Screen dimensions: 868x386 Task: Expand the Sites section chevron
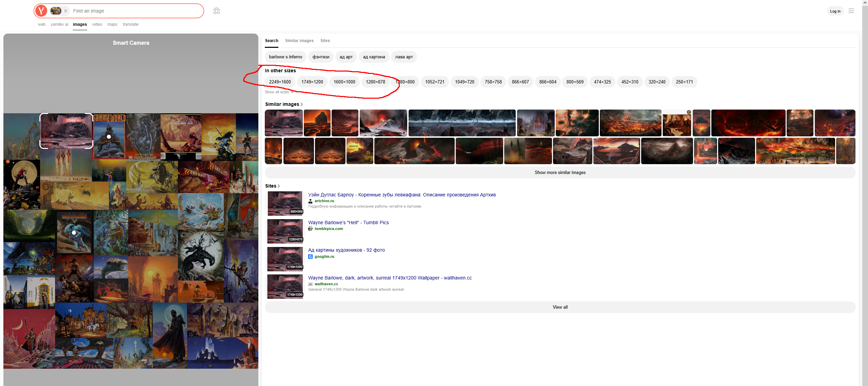coord(279,186)
